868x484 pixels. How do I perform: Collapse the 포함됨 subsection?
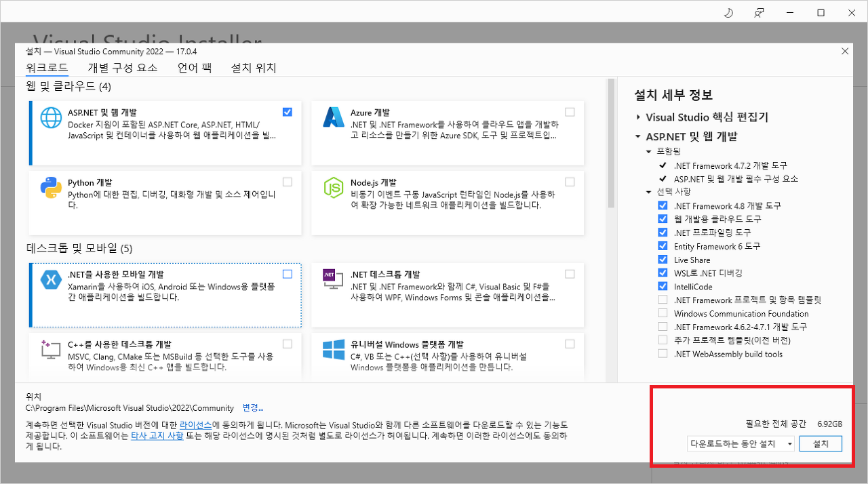click(649, 152)
